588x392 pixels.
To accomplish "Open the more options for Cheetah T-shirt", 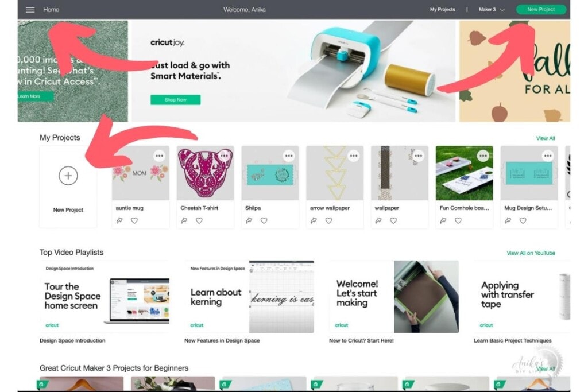I will coord(225,156).
